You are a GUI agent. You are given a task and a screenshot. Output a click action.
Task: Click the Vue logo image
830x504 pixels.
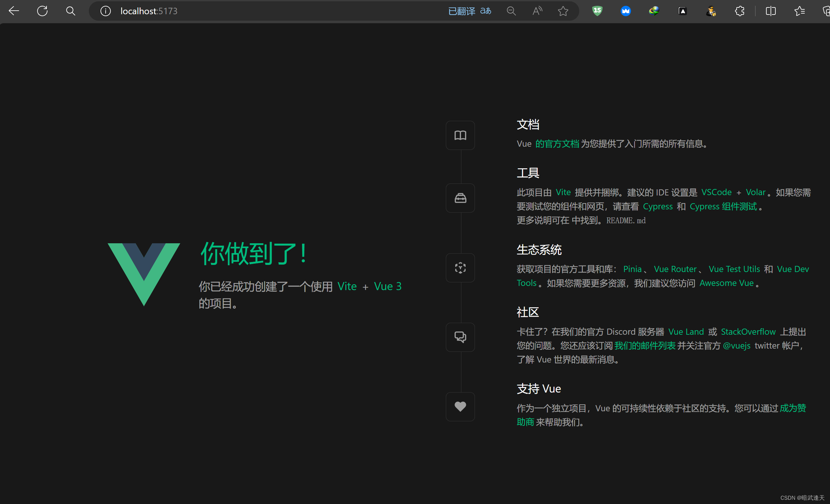pyautogui.click(x=144, y=274)
